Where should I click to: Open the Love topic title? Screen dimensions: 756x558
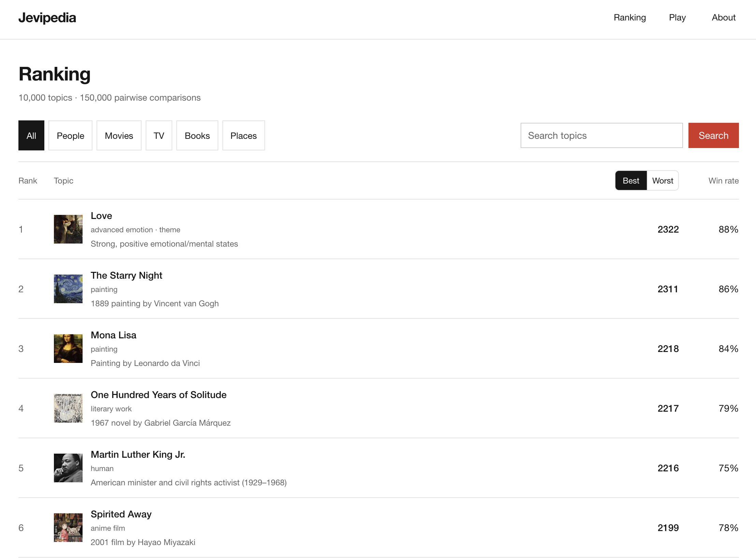point(101,216)
